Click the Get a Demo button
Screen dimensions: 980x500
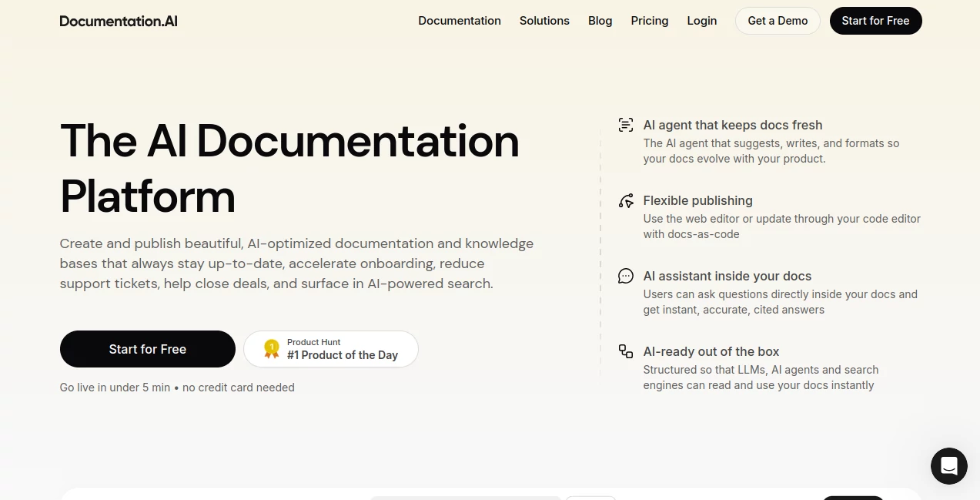pos(778,21)
